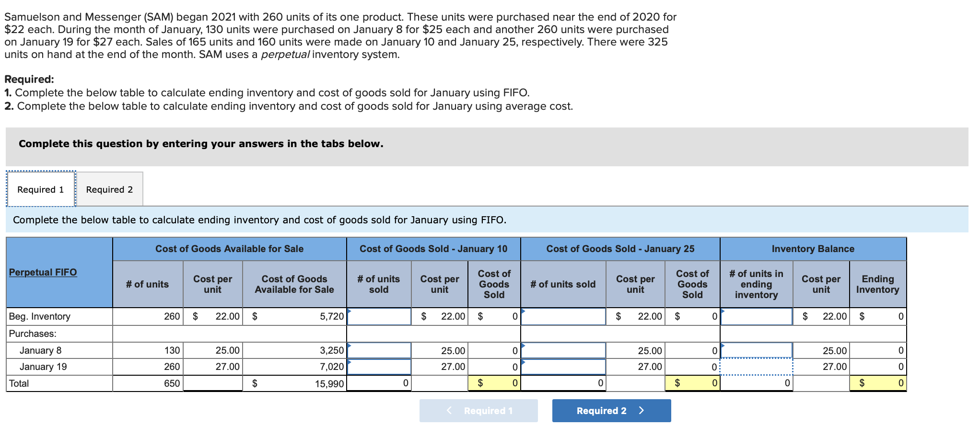
Task: Select the Cost of Goods Available for Sale total cell
Action: click(294, 383)
